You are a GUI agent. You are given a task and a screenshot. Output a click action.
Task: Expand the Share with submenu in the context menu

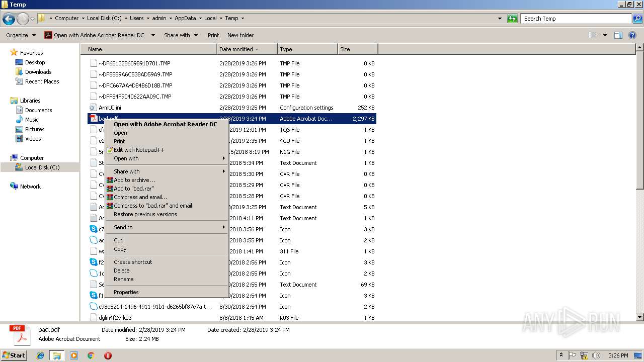click(x=167, y=171)
